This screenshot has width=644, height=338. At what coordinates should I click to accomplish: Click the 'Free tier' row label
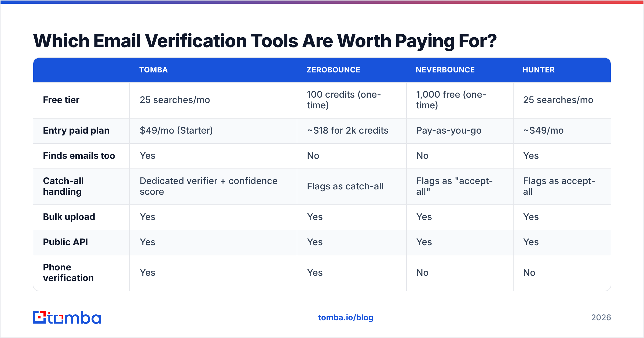point(61,100)
